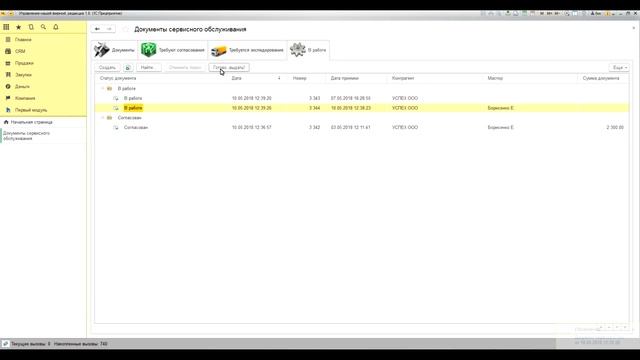Screen dimensions: 640x360
Task: Click the Отменить поиск button
Action: click(185, 67)
